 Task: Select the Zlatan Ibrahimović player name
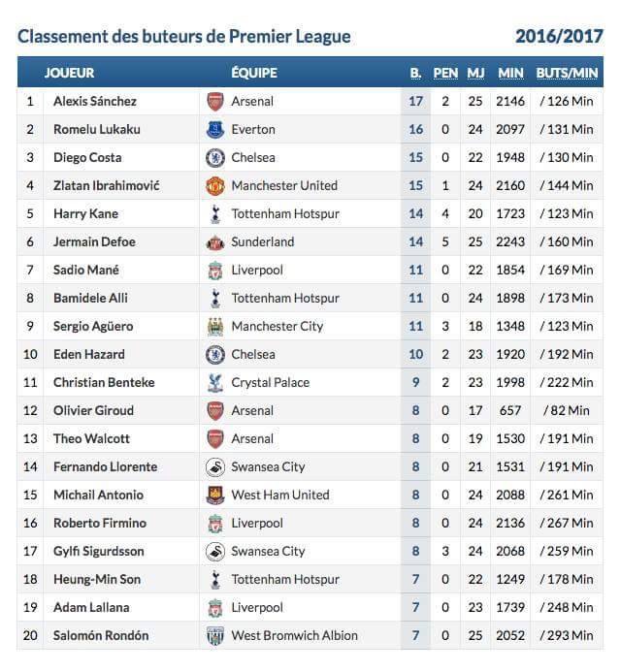coord(107,186)
